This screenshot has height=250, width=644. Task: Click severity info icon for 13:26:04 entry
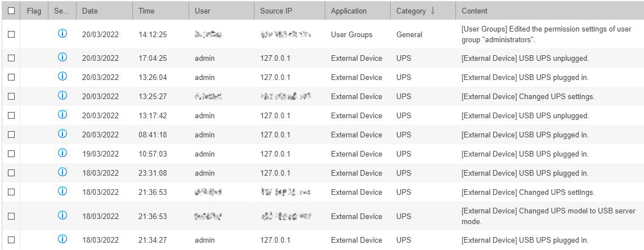click(x=62, y=77)
